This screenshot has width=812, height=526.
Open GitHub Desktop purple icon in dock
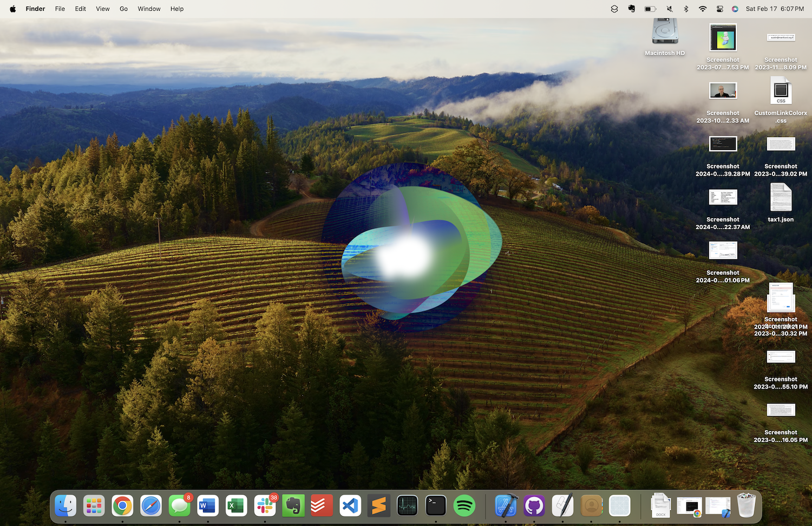[534, 506]
